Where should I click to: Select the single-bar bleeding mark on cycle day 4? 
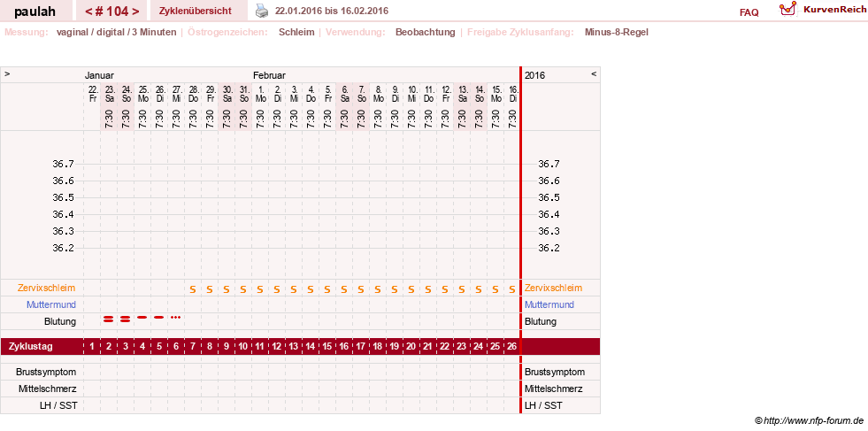point(142,318)
